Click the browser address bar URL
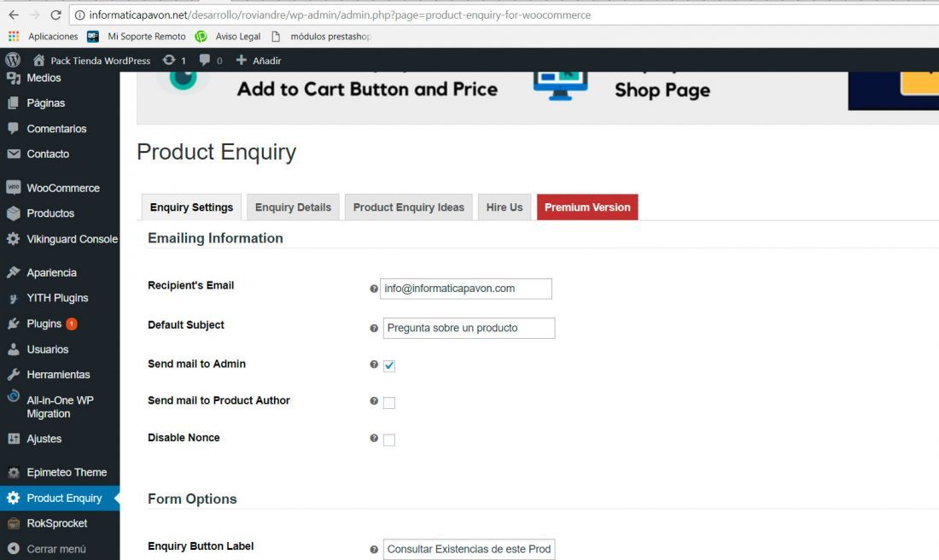This screenshot has width=939, height=560. [340, 15]
